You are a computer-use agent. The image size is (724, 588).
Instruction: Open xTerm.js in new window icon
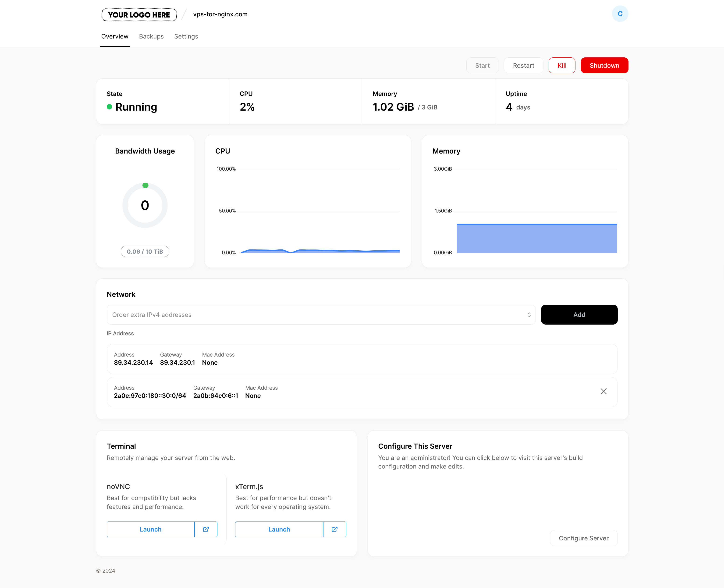pos(334,529)
